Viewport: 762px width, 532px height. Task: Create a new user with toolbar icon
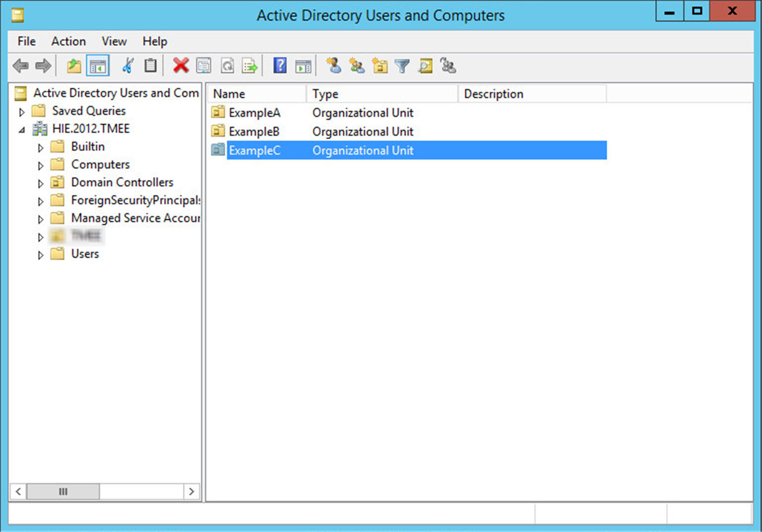[333, 66]
